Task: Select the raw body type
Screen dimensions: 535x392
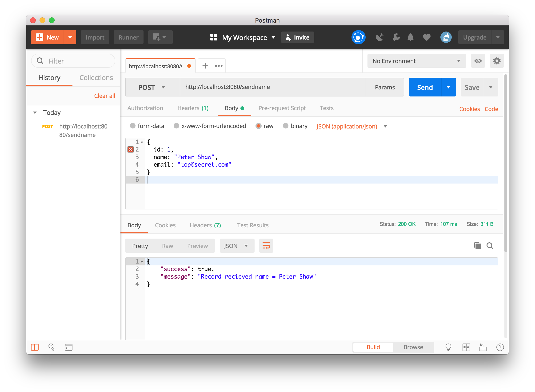Action: pos(258,126)
